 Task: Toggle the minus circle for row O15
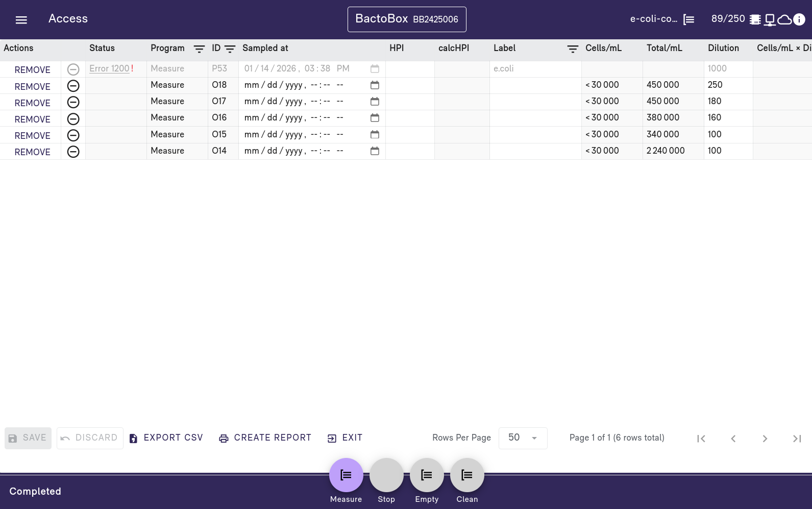[73, 135]
